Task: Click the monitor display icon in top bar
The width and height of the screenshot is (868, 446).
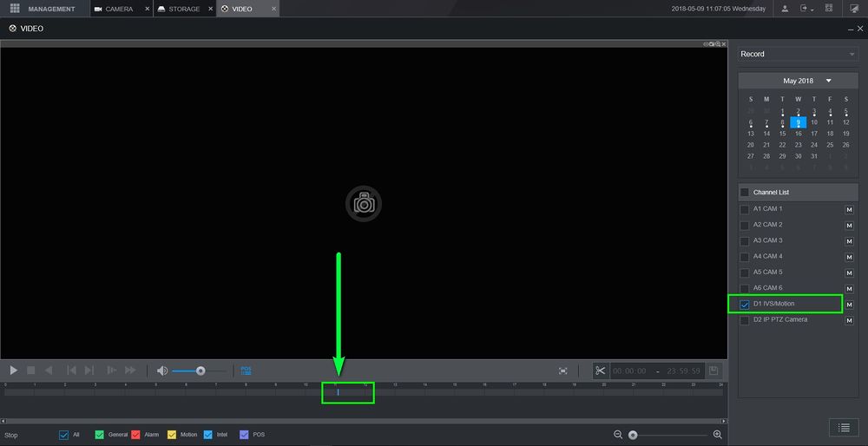Action: 853,9
